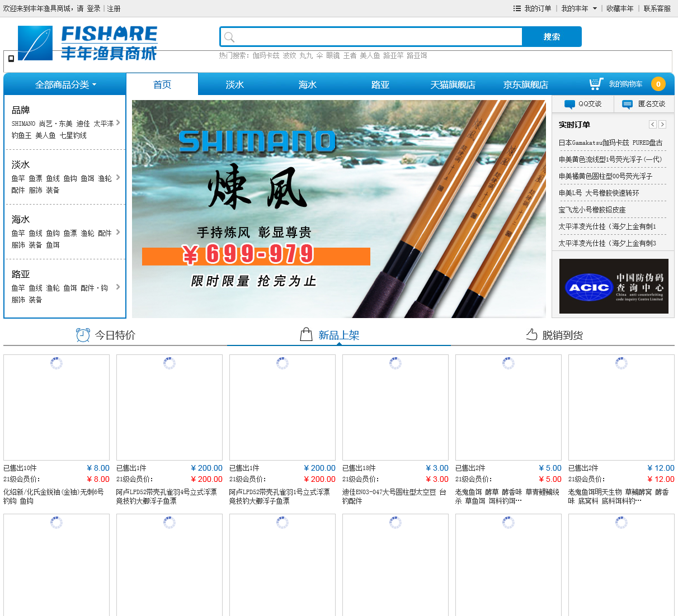Viewport: 678px width, 616px height.
Task: Click product image above 已售出18件
Action: [x=396, y=407]
